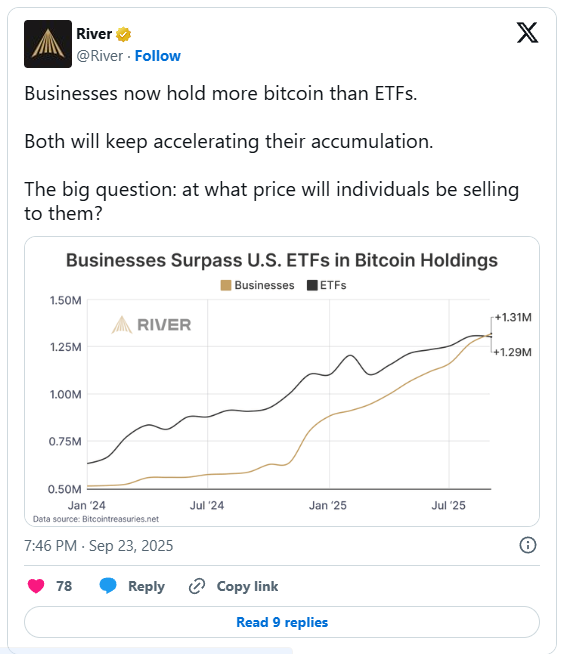Click the copy link chain icon

click(x=197, y=586)
